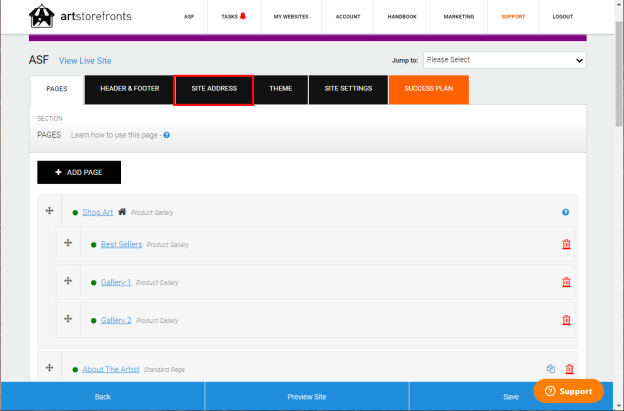
Task: Click the move handle for the Gallery 1 row
Action: click(68, 281)
